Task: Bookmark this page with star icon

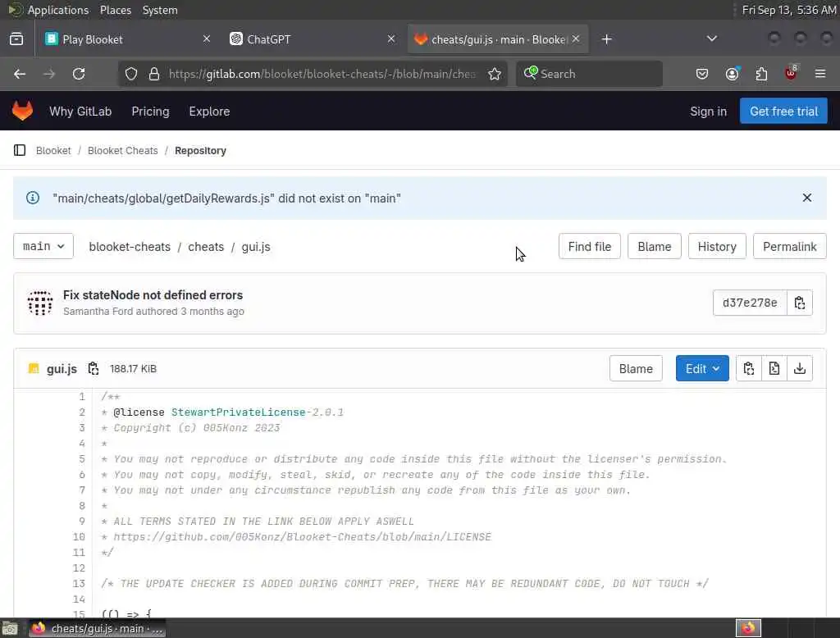Action: [x=495, y=74]
